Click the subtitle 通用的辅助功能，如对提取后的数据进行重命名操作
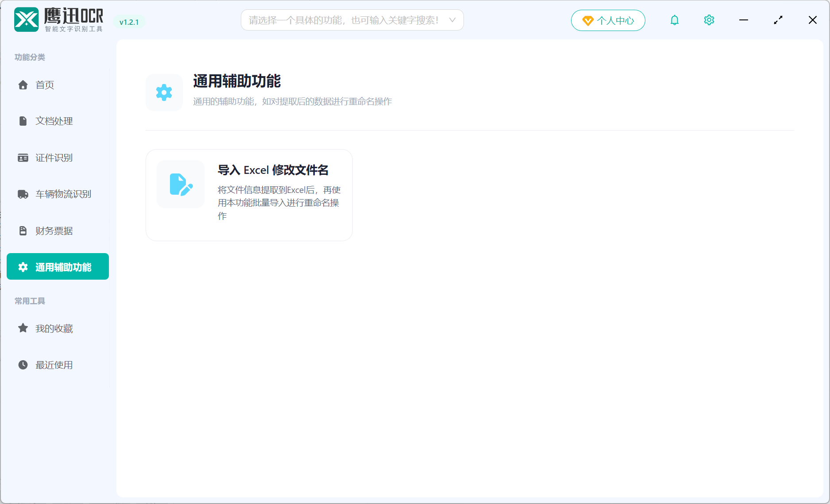Viewport: 830px width, 504px height. (x=292, y=102)
